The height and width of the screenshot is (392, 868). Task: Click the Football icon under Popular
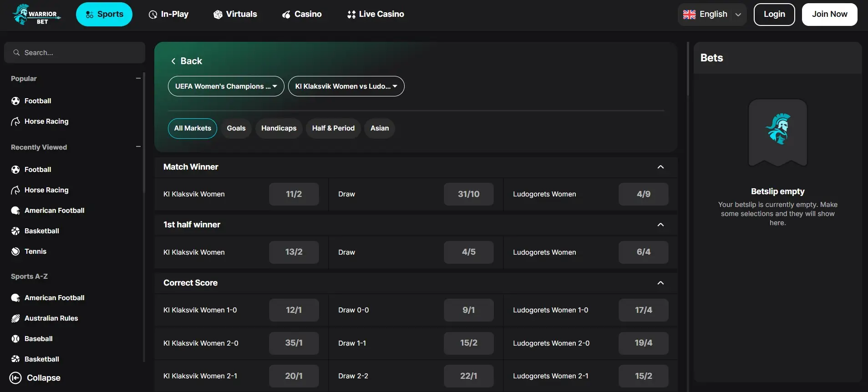click(x=15, y=101)
